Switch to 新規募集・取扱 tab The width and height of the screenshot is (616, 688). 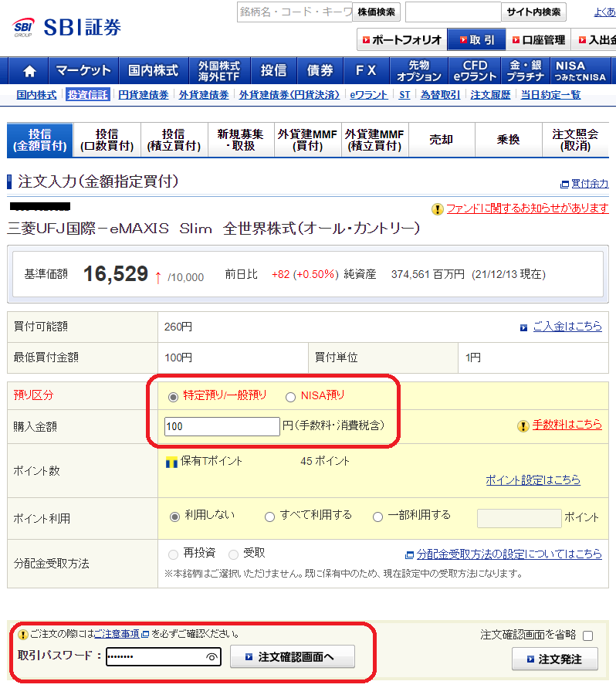click(240, 140)
